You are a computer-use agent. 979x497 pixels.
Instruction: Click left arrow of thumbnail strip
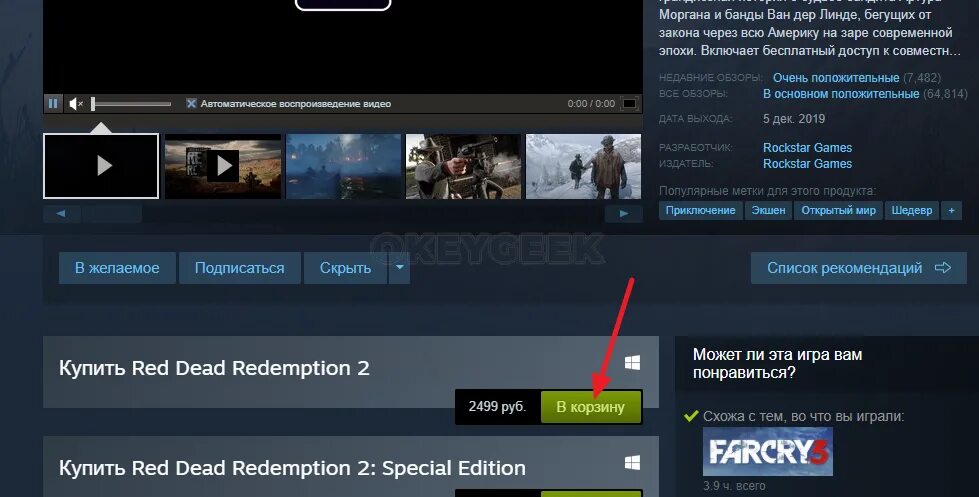point(61,214)
